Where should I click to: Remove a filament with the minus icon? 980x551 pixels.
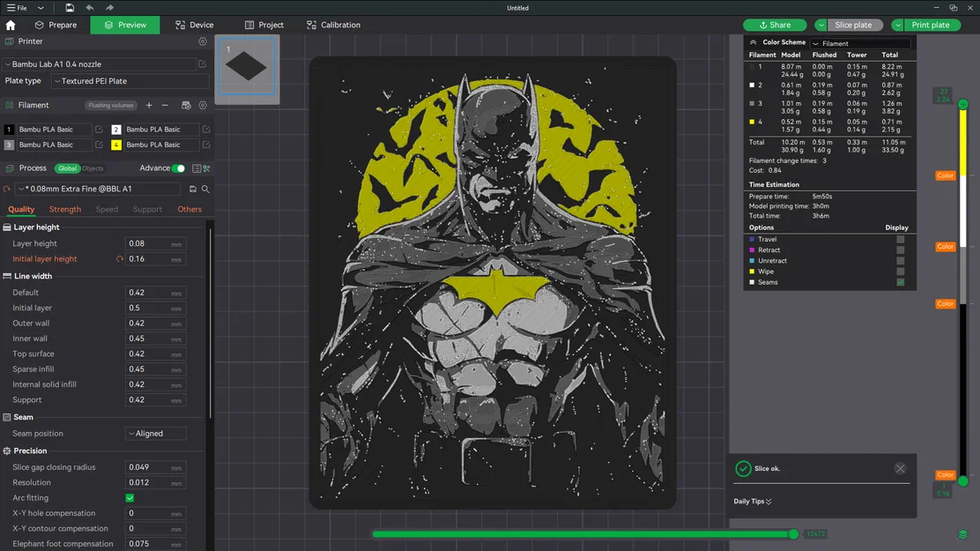(166, 105)
